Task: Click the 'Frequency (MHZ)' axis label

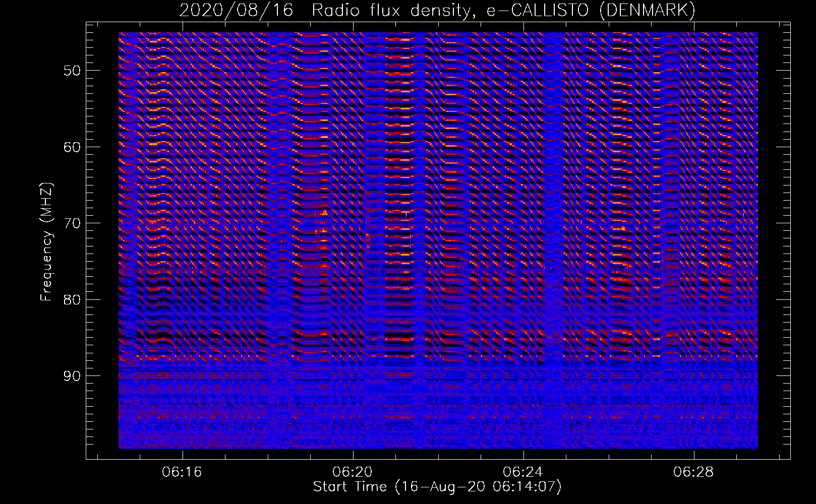Action: [46, 242]
